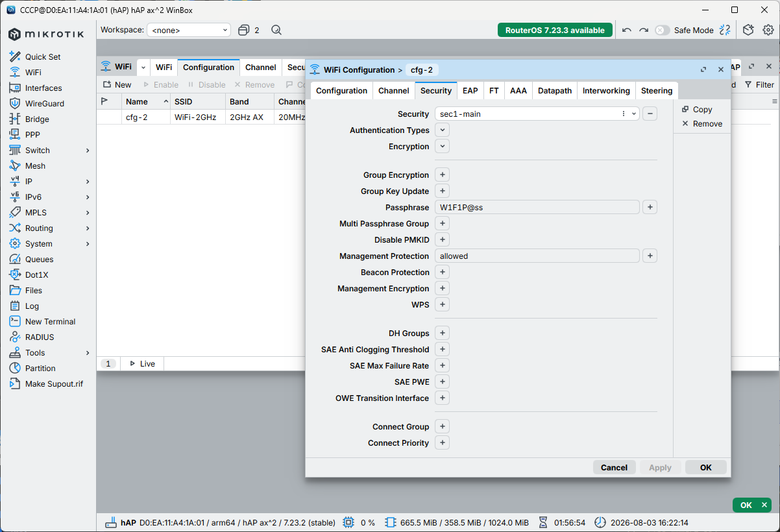Viewport: 780px width, 532px height.
Task: Click RouterOS 7.23.3 available button
Action: tap(555, 30)
